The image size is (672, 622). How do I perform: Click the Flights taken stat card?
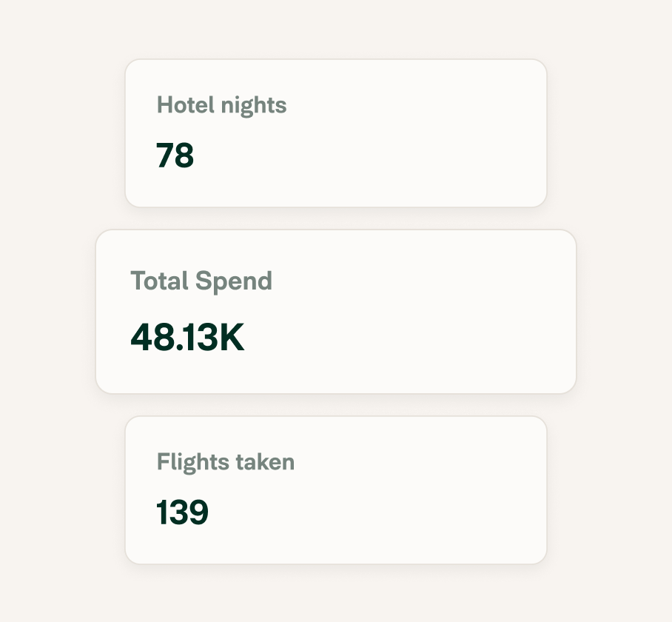pyautogui.click(x=336, y=490)
